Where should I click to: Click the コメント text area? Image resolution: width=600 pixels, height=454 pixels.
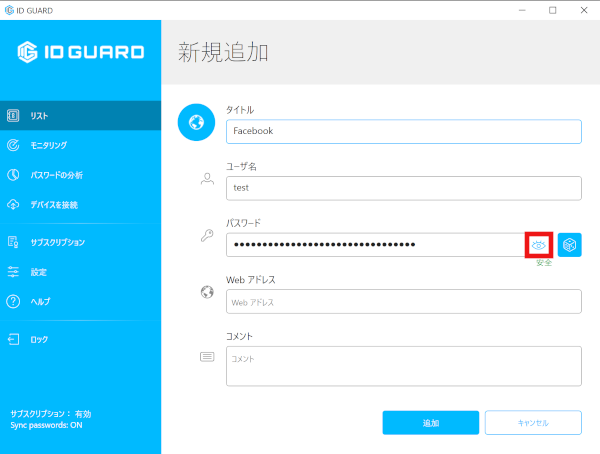point(404,366)
